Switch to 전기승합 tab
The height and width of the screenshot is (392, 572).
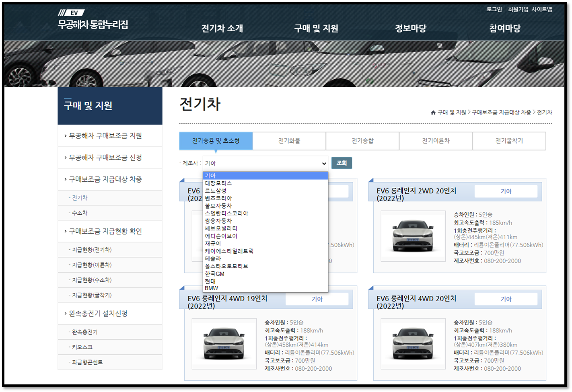point(362,141)
